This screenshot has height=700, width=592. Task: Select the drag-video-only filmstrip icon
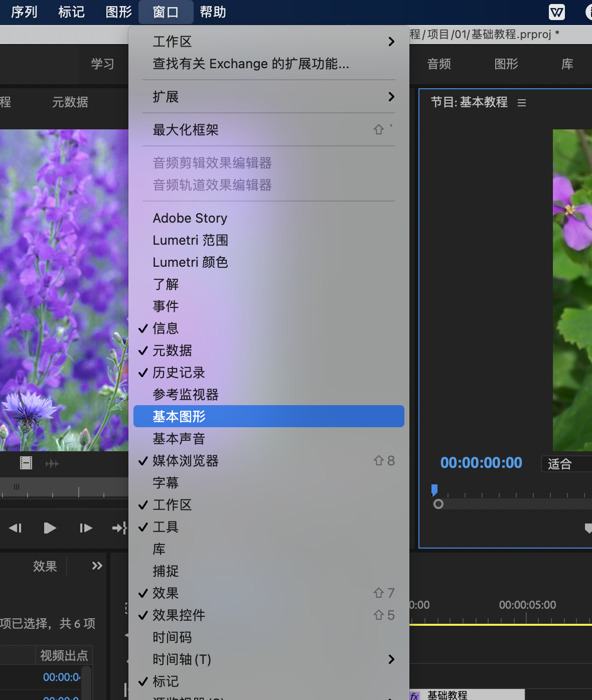click(26, 463)
